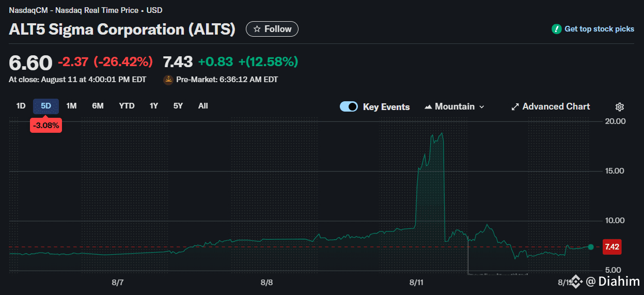The width and height of the screenshot is (644, 295).
Task: Switch to the 1M range tab
Action: [x=71, y=106]
